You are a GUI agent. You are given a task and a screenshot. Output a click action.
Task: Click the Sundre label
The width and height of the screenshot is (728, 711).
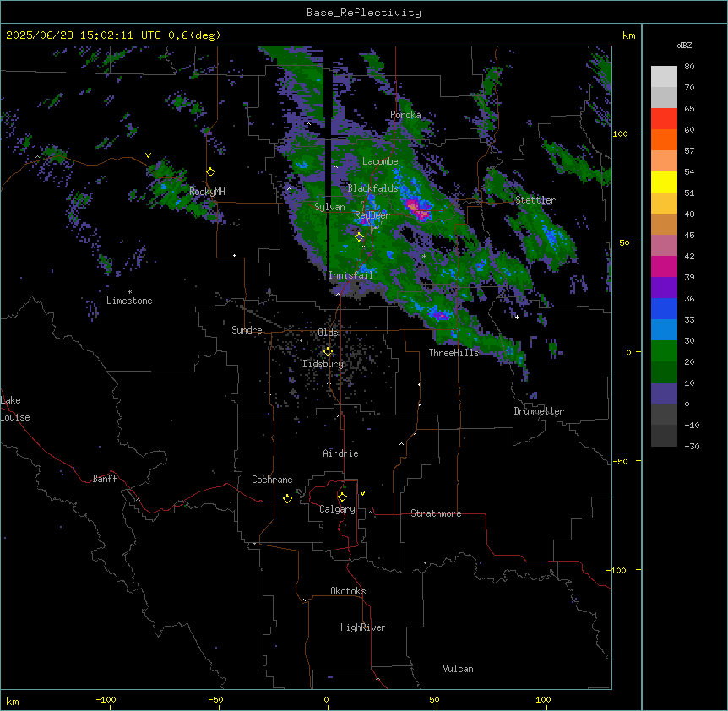click(x=247, y=330)
